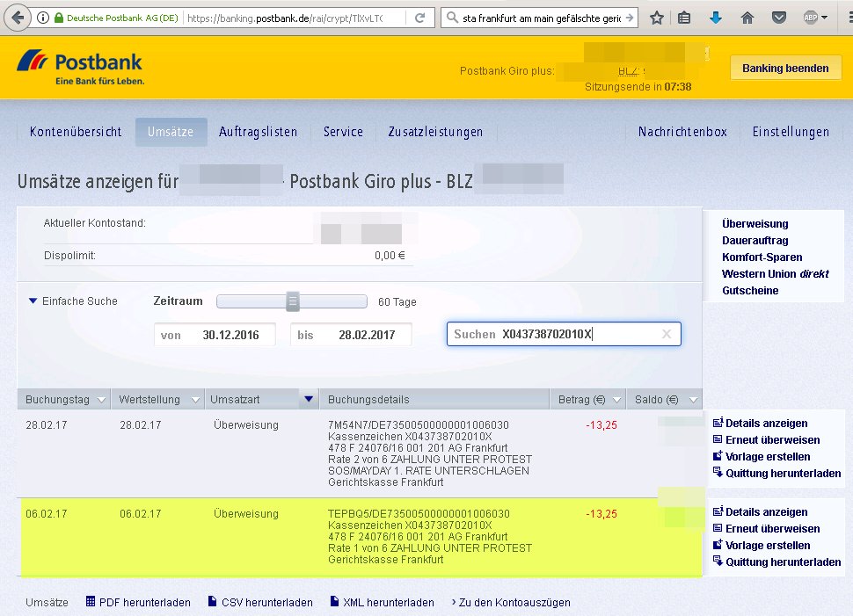Click PDF herunterladen icon

pos(91,601)
